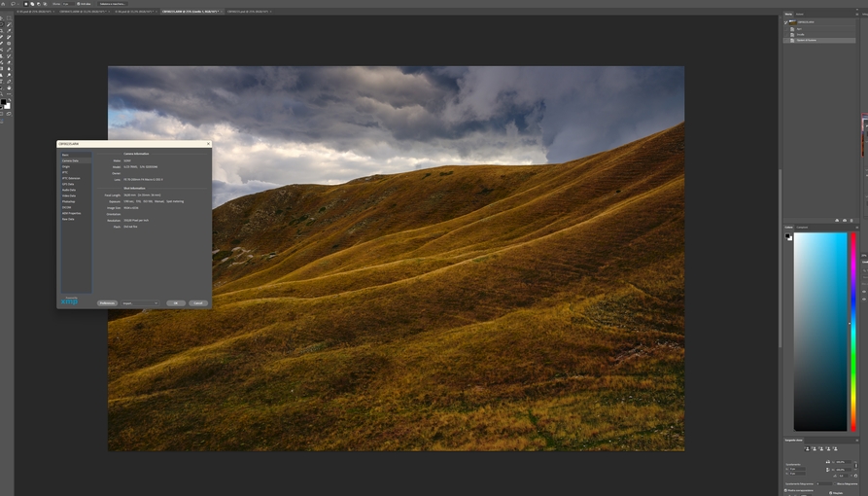Image resolution: width=868 pixels, height=496 pixels.
Task: Click the trash icon in the History panel
Action: pyautogui.click(x=851, y=221)
